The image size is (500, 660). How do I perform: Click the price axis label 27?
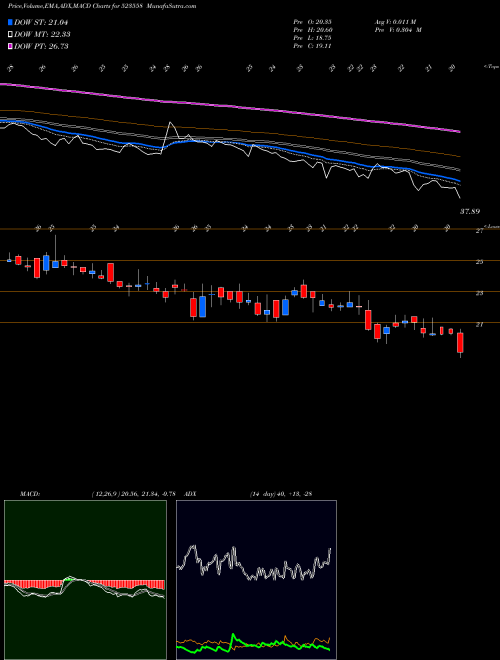click(x=479, y=231)
